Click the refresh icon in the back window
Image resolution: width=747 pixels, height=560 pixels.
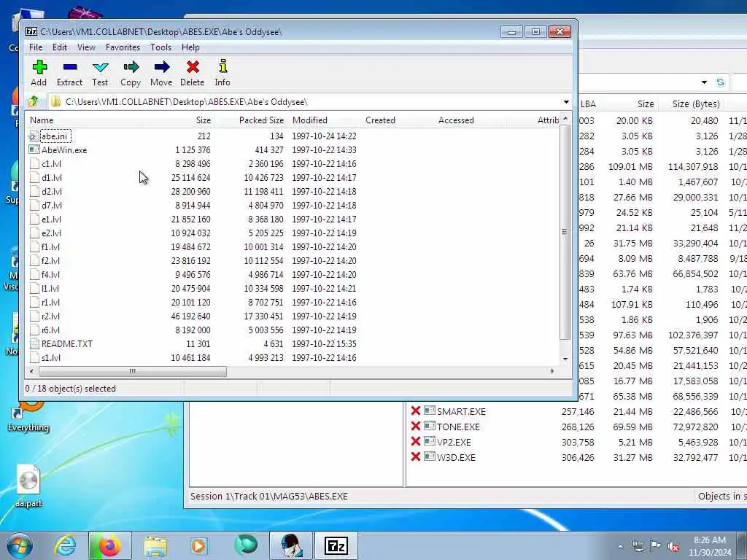point(720,82)
